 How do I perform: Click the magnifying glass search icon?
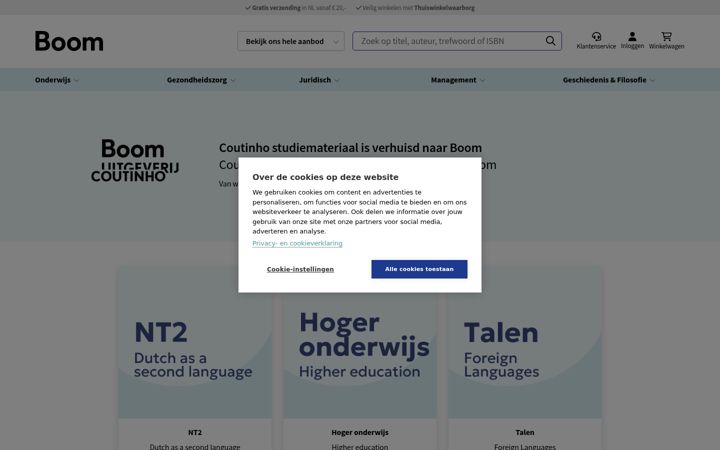click(550, 41)
